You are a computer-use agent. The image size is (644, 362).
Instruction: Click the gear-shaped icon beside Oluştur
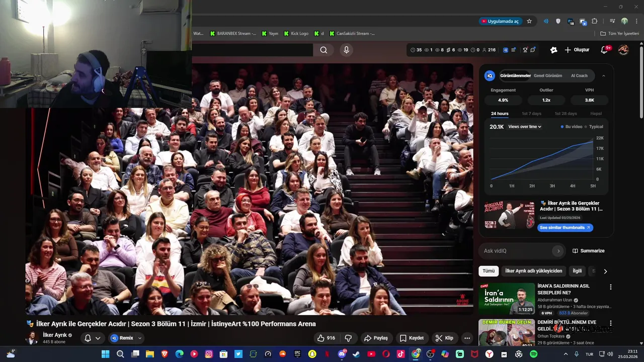click(553, 50)
